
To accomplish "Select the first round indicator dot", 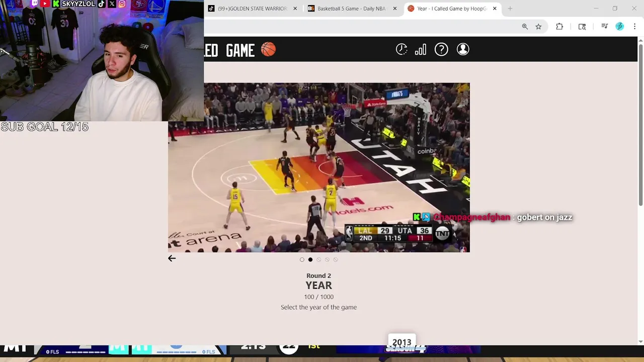I will pyautogui.click(x=302, y=259).
